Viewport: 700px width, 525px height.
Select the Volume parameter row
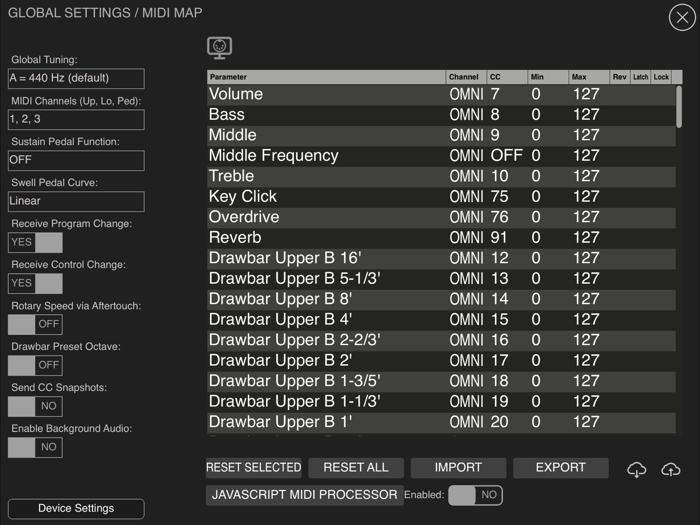click(x=441, y=94)
